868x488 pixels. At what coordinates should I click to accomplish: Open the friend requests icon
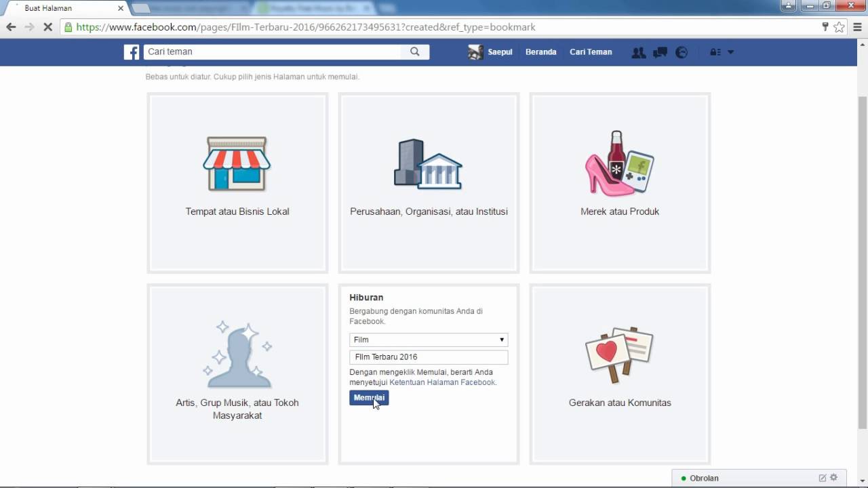(638, 52)
